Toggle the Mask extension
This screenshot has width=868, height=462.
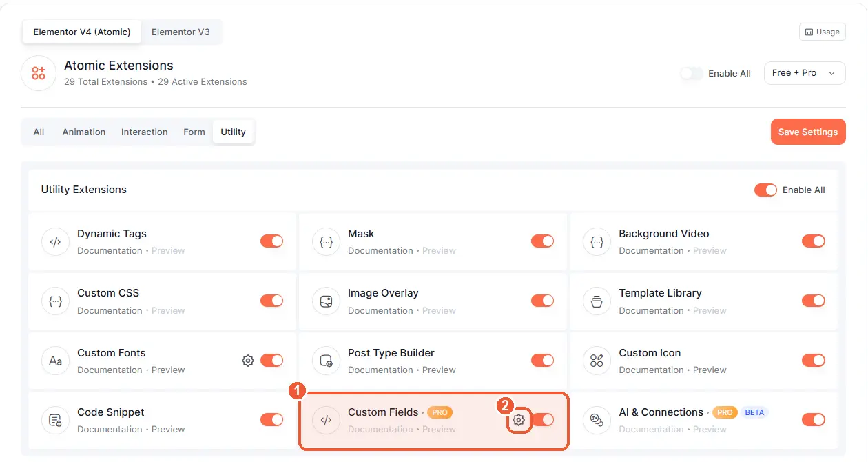pos(542,241)
